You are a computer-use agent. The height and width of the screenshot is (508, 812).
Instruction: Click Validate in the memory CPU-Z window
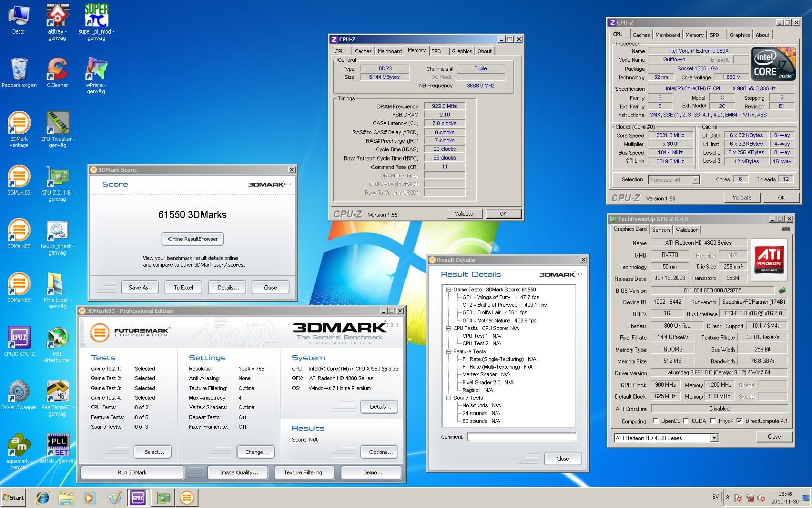464,214
